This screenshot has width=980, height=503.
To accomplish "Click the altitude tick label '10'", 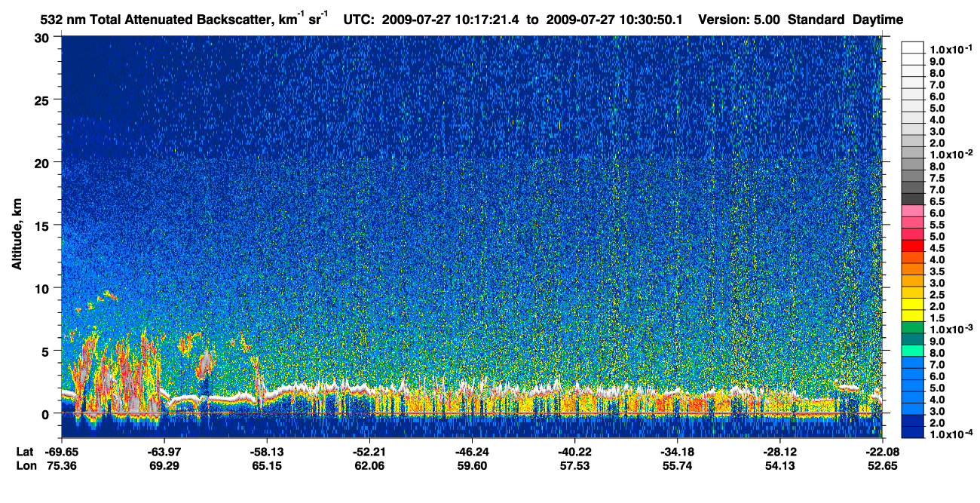I will pos(44,288).
